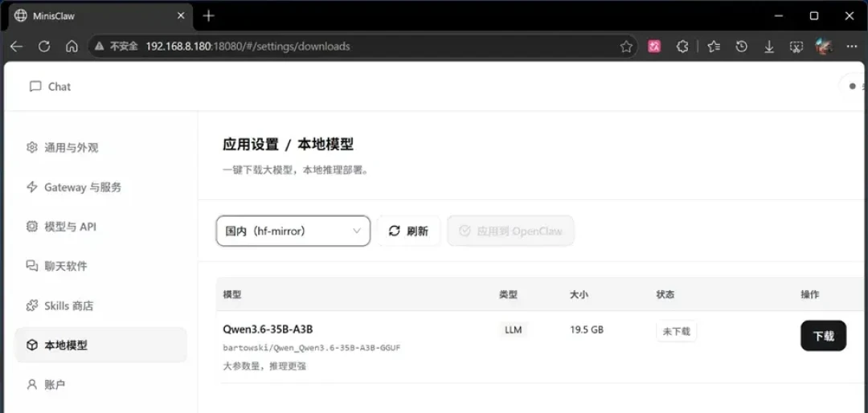Click the model name Qwen3.6-35B-A3B

(x=268, y=329)
